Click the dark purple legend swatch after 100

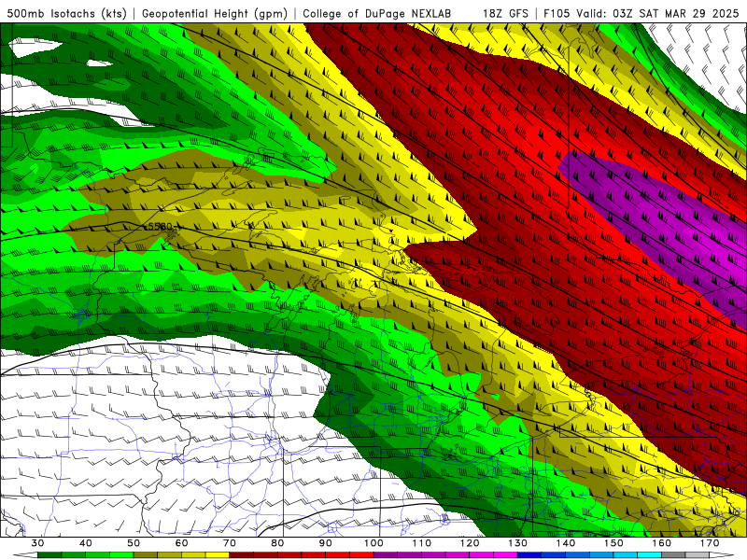[386, 555]
